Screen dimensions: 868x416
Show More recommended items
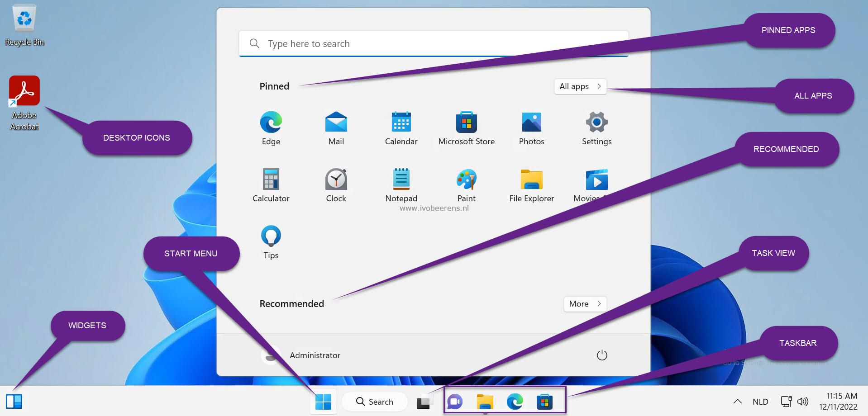[585, 304]
